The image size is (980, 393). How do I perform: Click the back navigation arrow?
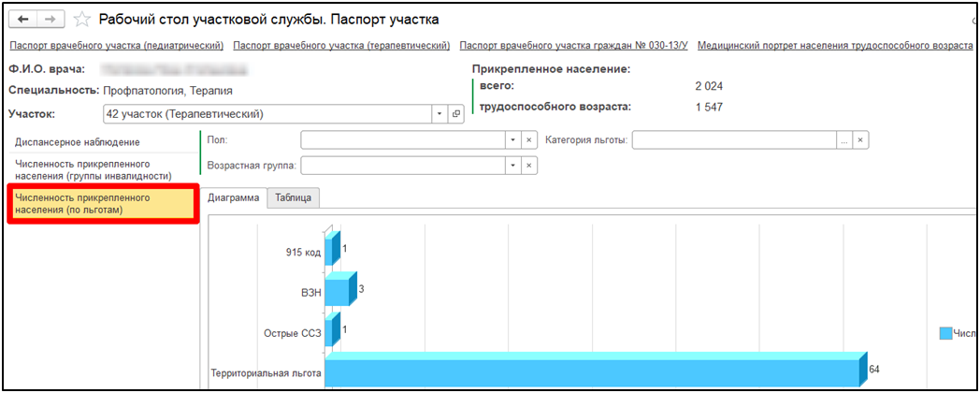[x=22, y=19]
